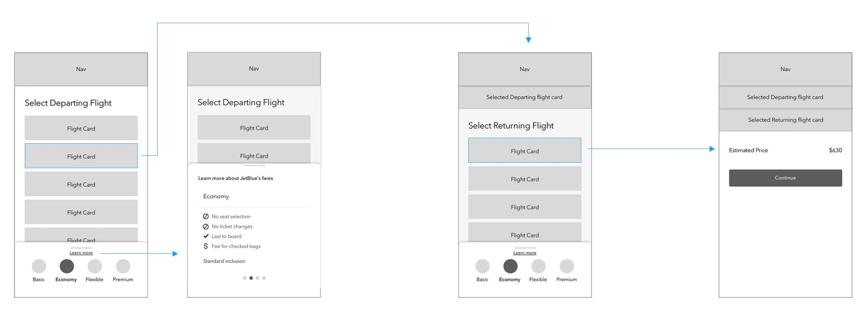This screenshot has width=868, height=315.
Task: Jump to the last pagination dot in the fares sheet
Action: pyautogui.click(x=264, y=278)
